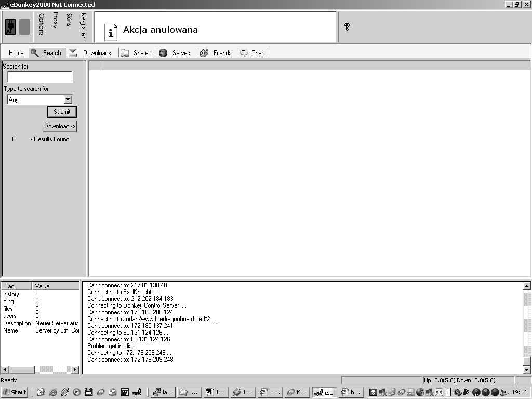Switch to the Chat tab
The height and width of the screenshot is (399, 532).
point(252,53)
